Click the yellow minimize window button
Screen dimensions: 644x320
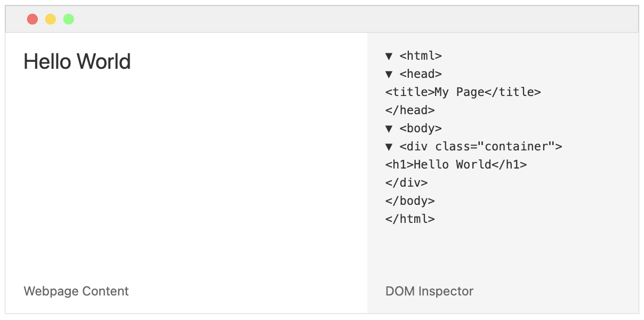(51, 19)
